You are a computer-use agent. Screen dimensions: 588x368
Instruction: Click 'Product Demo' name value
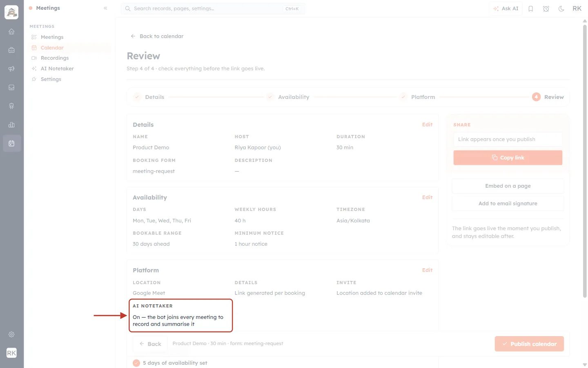click(151, 148)
